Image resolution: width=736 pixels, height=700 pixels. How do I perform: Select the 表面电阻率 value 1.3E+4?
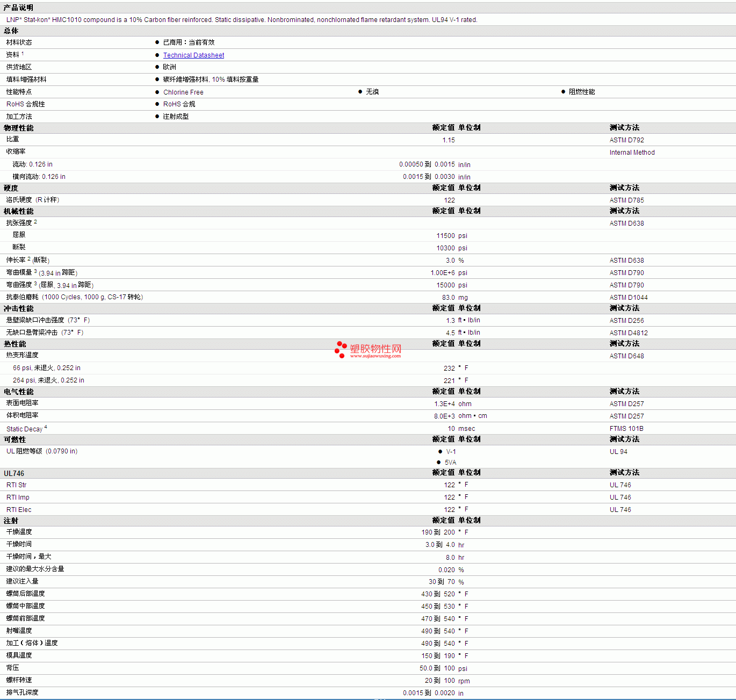tap(444, 404)
